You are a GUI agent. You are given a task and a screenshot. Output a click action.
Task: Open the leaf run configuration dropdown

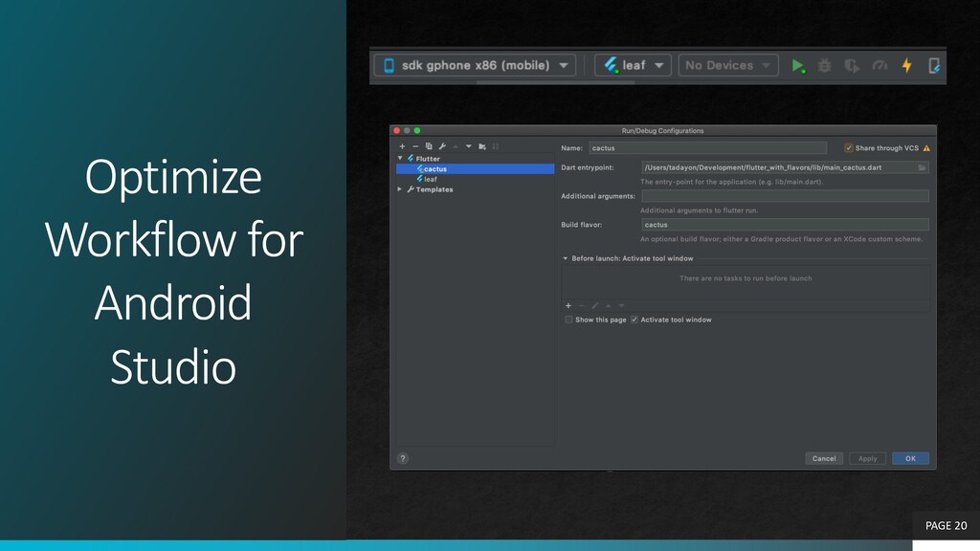633,65
